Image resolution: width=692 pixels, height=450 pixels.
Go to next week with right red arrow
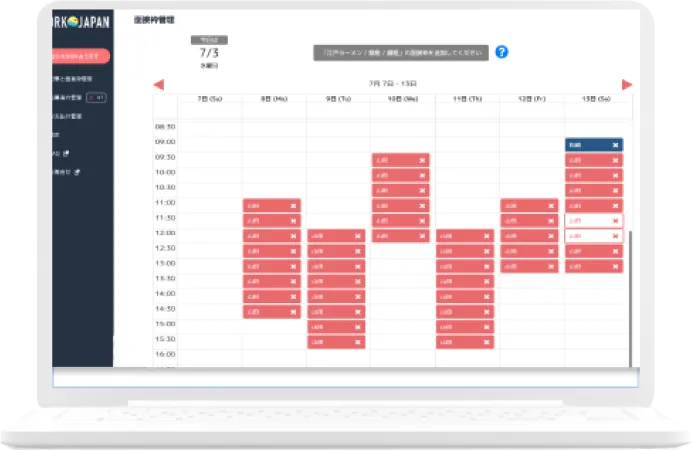click(627, 85)
